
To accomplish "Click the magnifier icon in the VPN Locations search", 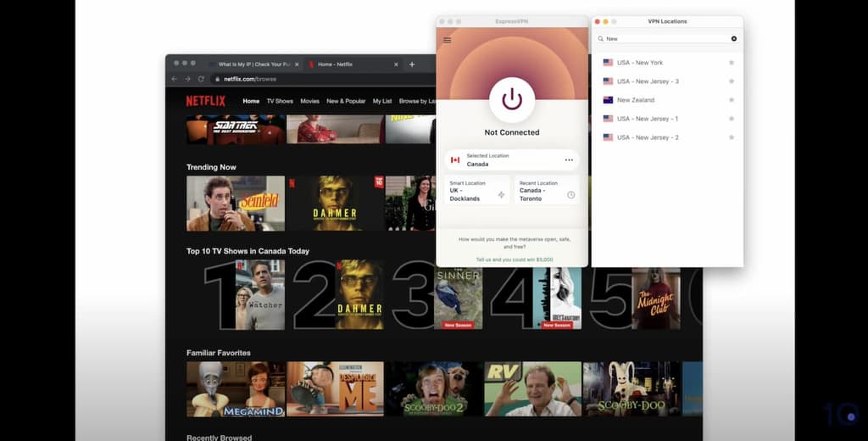I will [x=601, y=39].
